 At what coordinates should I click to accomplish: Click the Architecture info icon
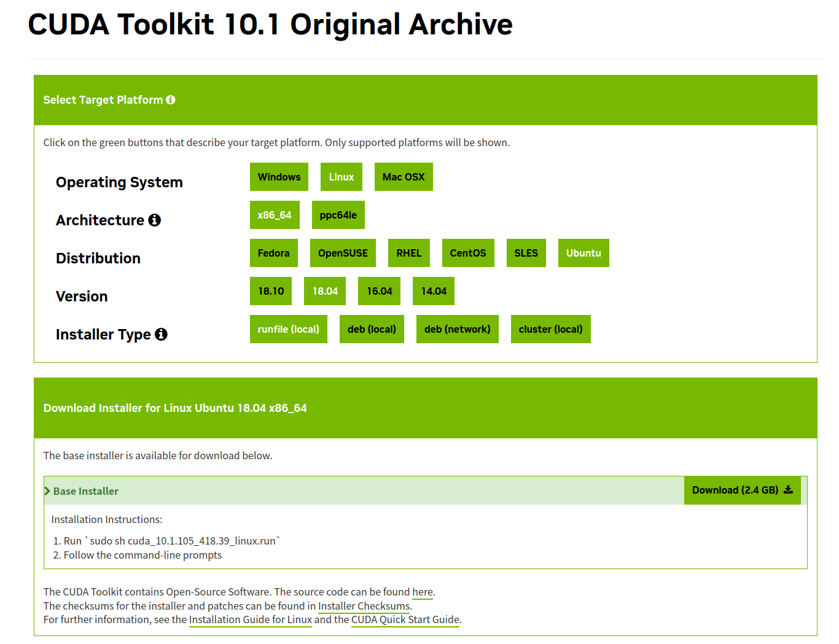click(x=155, y=220)
